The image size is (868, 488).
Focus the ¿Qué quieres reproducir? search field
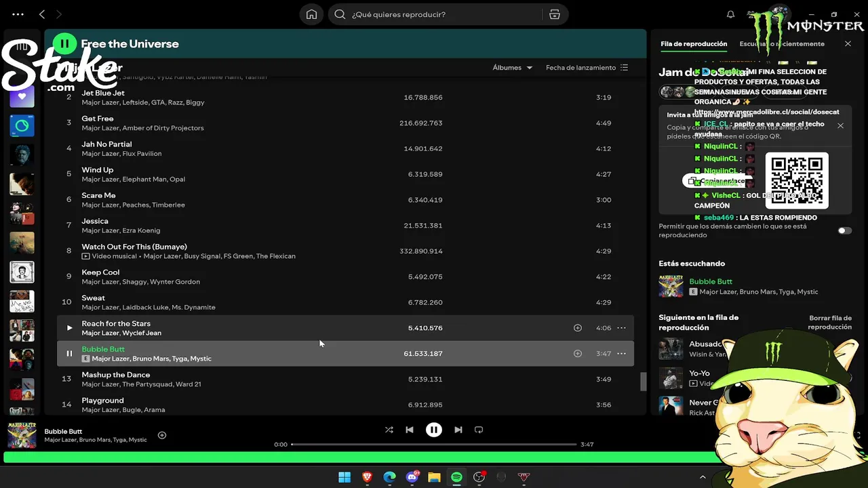446,14
